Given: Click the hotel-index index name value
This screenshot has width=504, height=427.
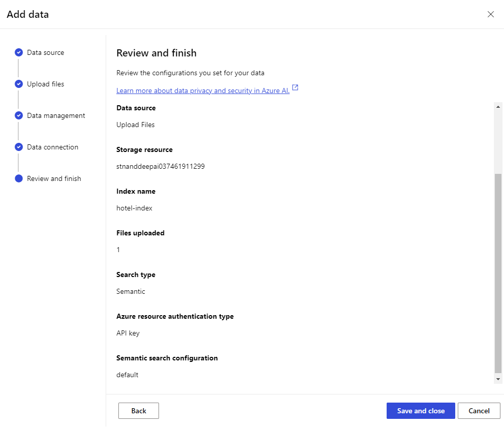Looking at the screenshot, I should 134,208.
